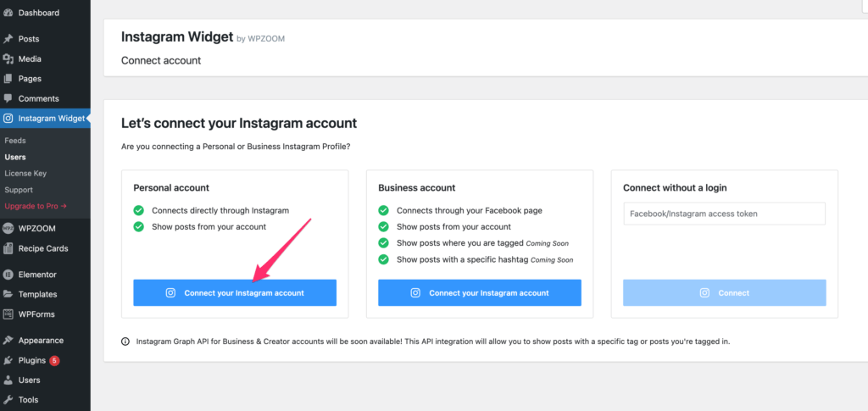
Task: Click the Upgrade to Pro link
Action: pyautogui.click(x=35, y=206)
